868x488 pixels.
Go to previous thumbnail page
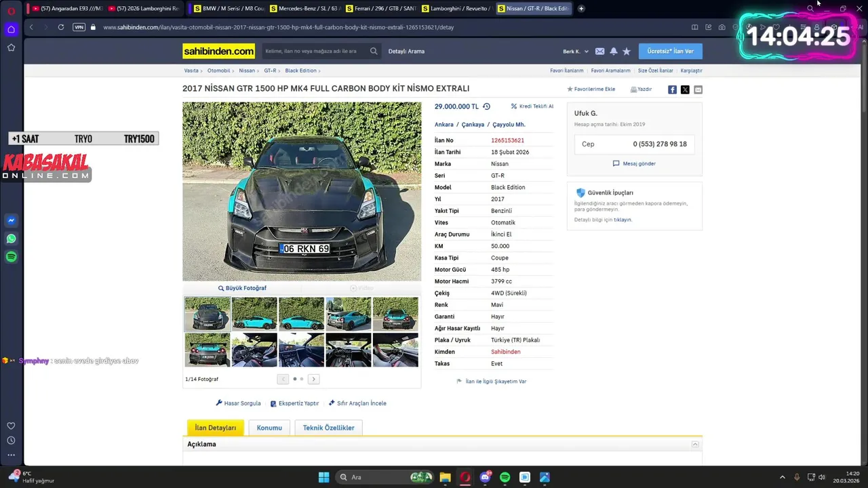point(283,379)
